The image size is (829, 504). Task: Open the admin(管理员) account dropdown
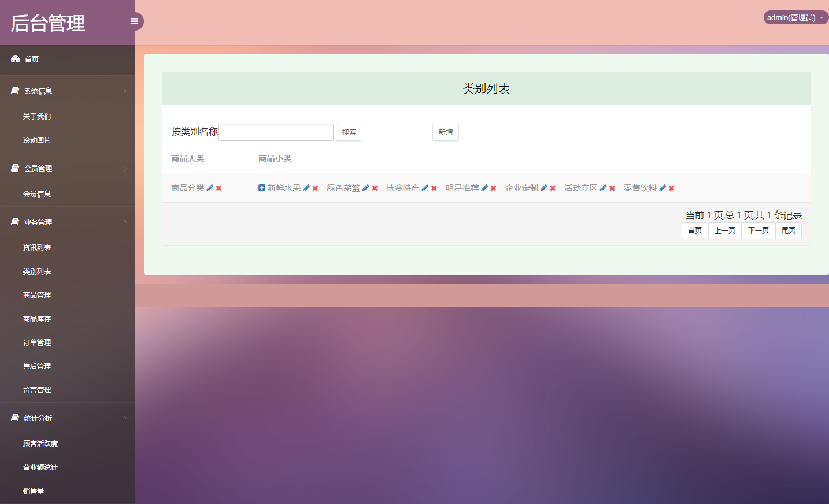[795, 17]
